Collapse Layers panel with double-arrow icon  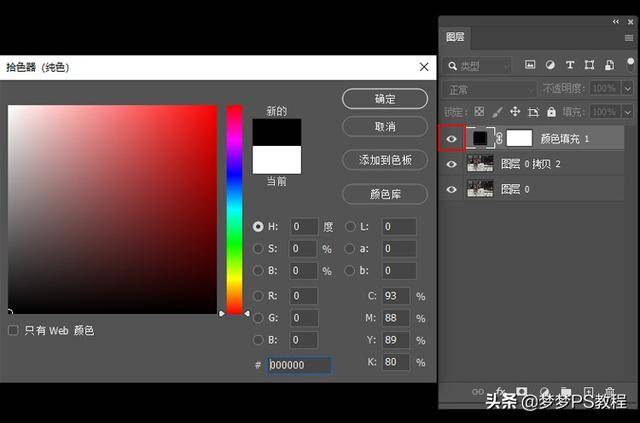616,22
